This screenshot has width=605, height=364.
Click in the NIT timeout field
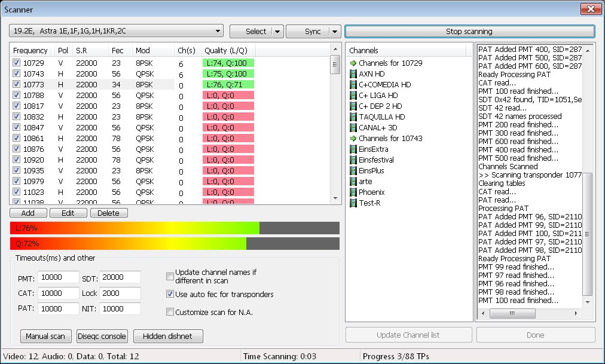[x=120, y=308]
